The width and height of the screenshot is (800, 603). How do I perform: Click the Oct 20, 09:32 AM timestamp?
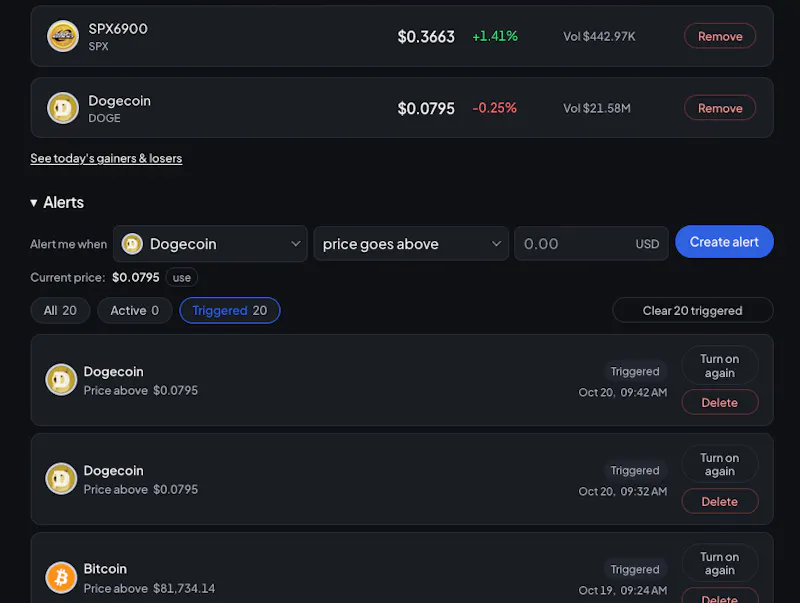[622, 491]
